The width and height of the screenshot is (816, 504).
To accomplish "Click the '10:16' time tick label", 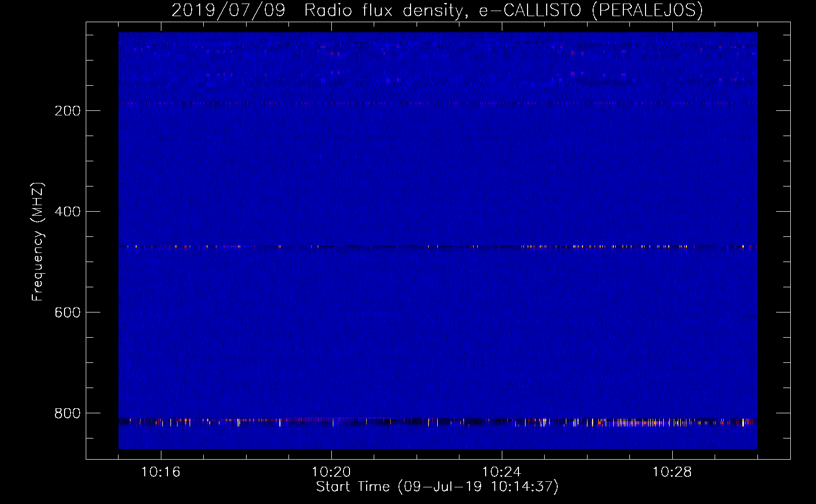I will click(x=161, y=472).
